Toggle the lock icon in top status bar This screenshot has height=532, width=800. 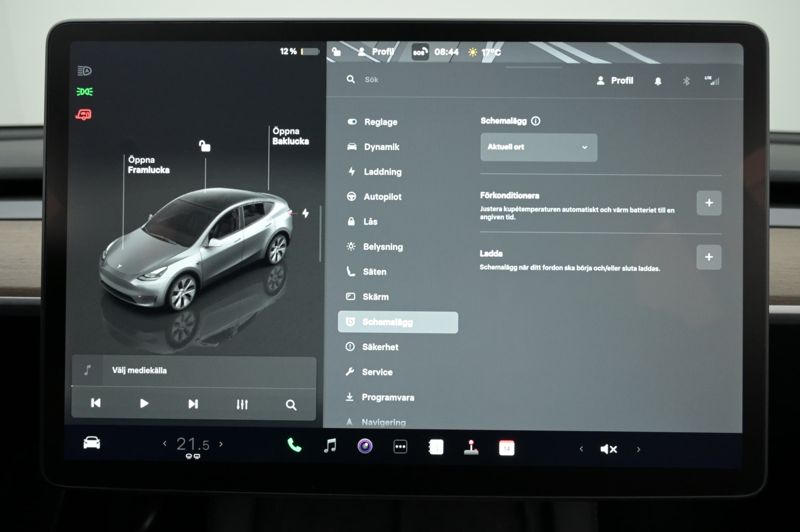(336, 52)
